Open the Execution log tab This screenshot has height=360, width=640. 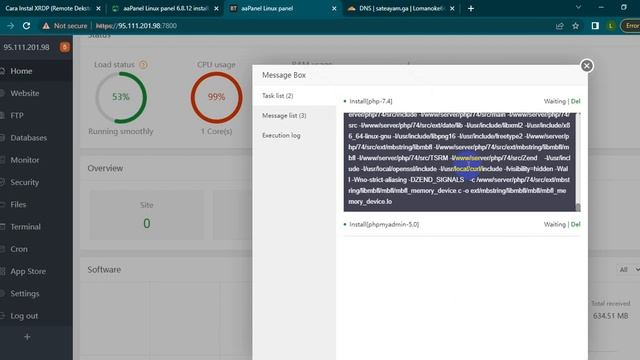pos(294,135)
